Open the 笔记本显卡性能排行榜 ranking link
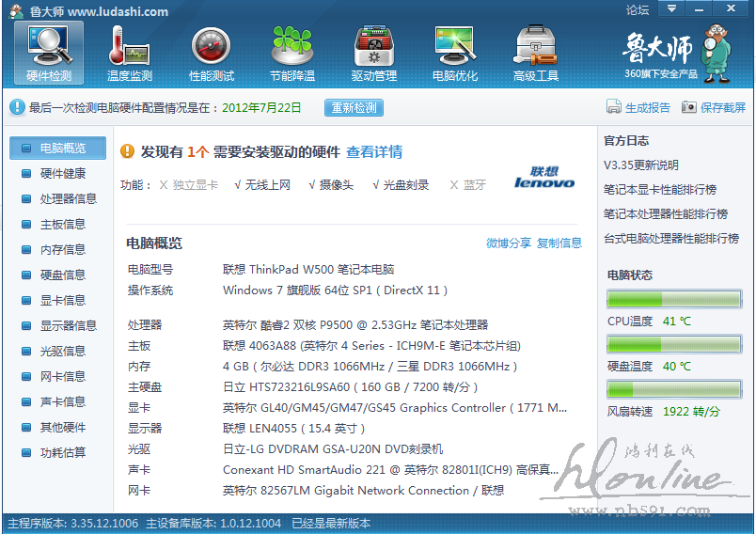 (x=659, y=190)
